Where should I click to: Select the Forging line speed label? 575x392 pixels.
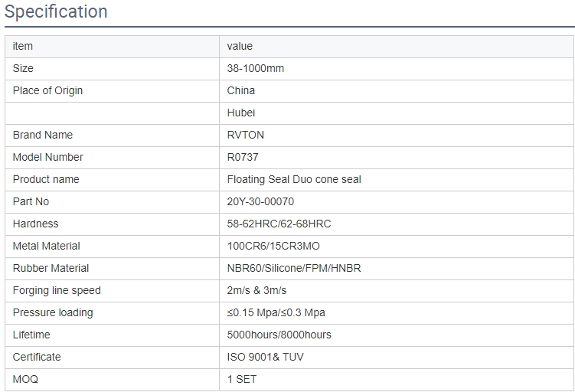click(57, 290)
